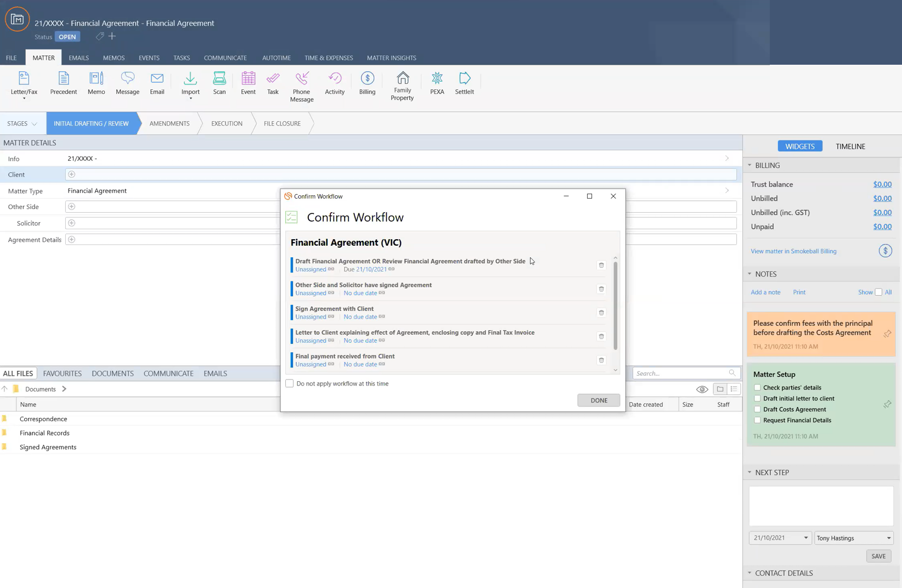
Task: Delete the Other Side and Solicitor signed task
Action: 601,289
